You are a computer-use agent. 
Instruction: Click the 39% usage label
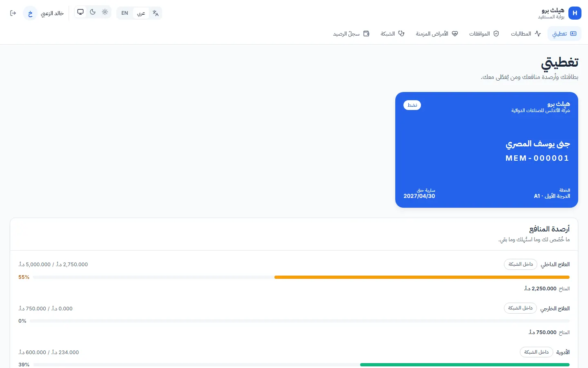(24, 365)
